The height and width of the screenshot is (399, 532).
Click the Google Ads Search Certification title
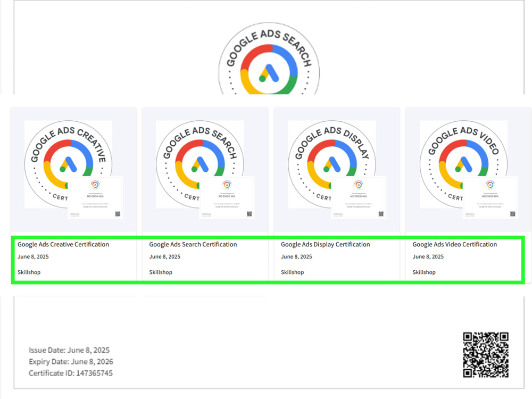(x=193, y=244)
